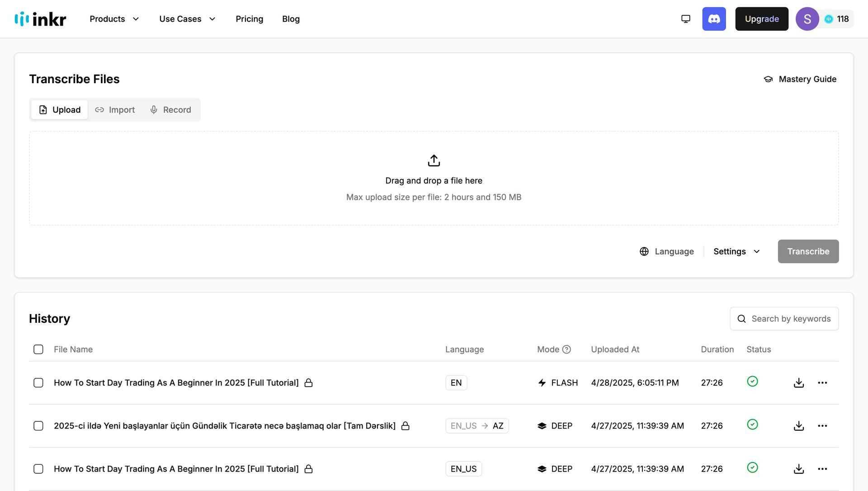The width and height of the screenshot is (868, 491).
Task: Open the Mastery Guide link
Action: coord(800,79)
